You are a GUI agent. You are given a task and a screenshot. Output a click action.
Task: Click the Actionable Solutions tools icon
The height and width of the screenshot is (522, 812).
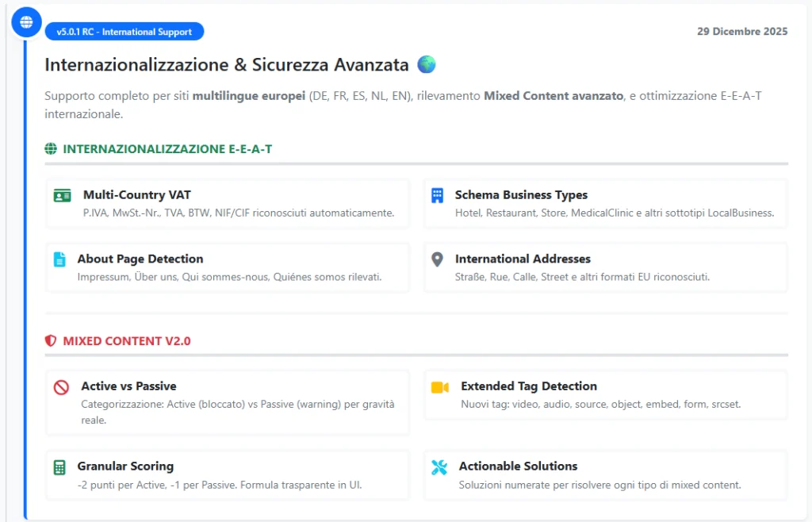(439, 467)
